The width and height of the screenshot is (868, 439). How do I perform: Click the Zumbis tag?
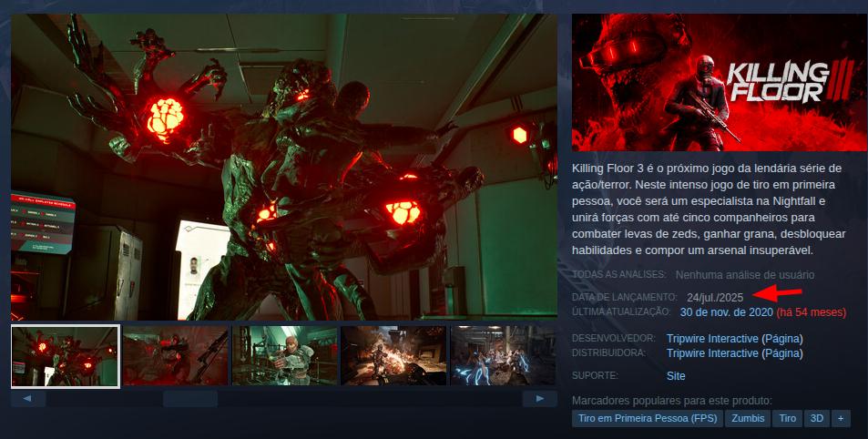pyautogui.click(x=748, y=419)
